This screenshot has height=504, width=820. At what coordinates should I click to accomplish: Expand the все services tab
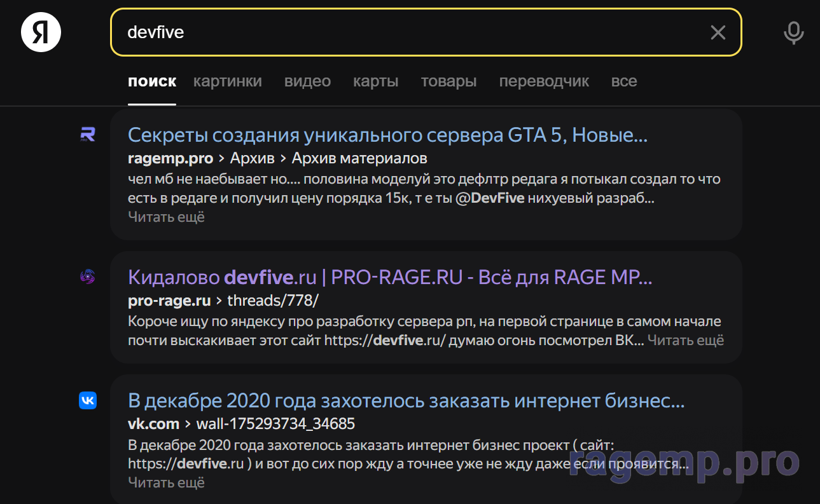624,81
